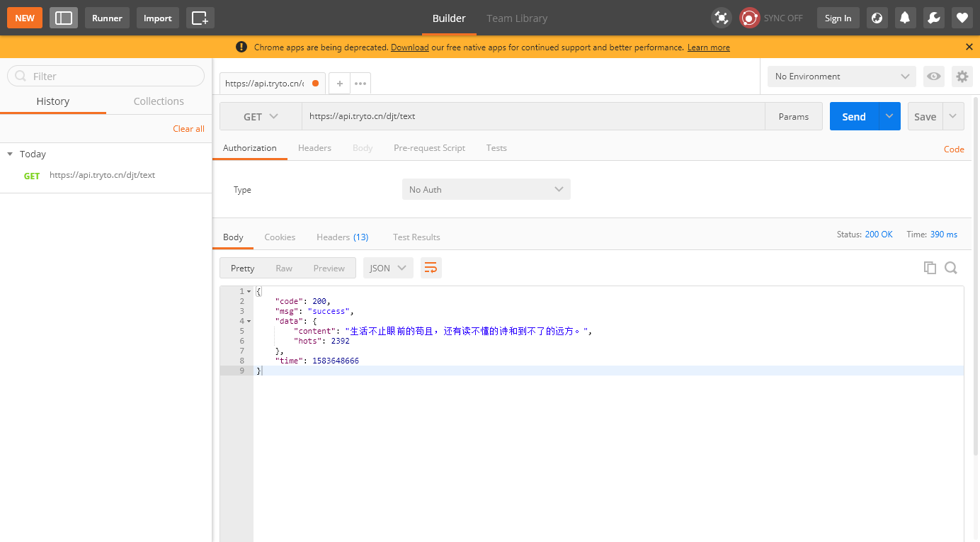Screen dimensions: 980x542
Task: Click the Sign In button
Action: (x=838, y=18)
